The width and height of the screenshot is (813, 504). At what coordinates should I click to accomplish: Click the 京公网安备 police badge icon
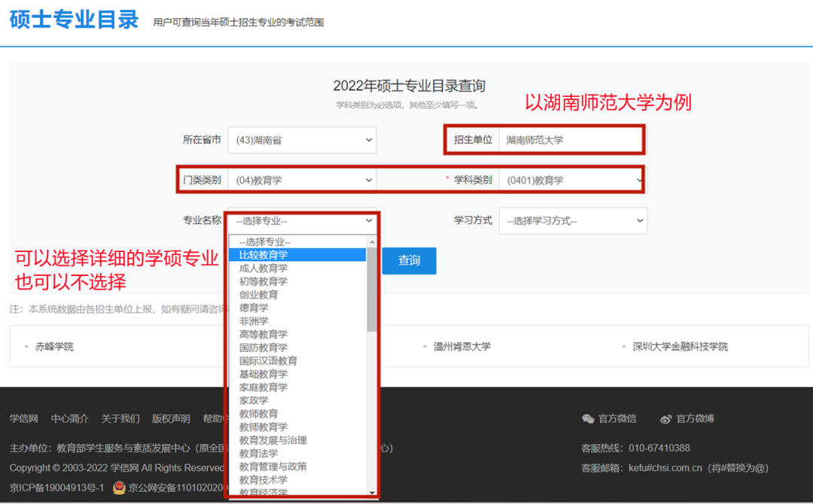pos(120,487)
